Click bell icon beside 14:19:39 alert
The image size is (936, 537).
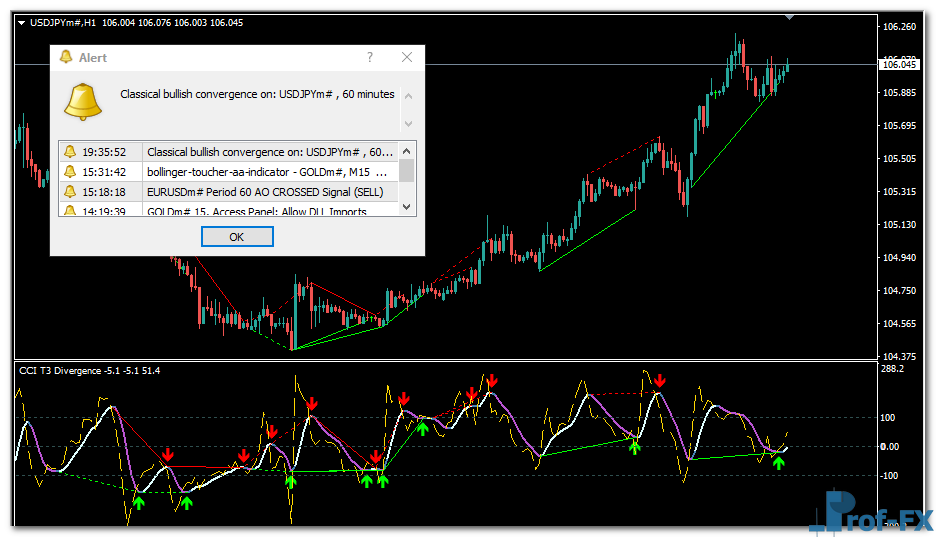tap(70, 210)
